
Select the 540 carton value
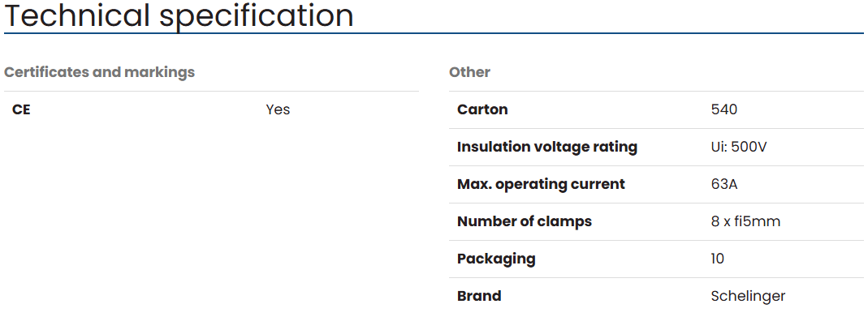pos(724,109)
